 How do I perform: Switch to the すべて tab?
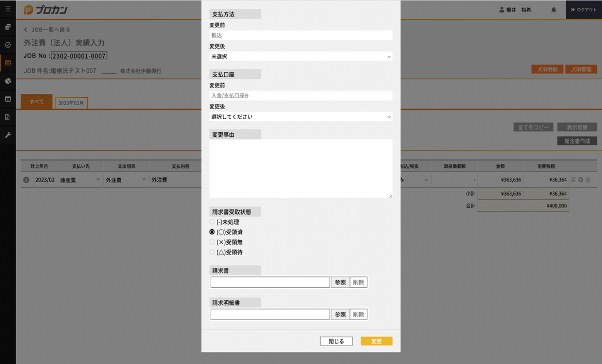(x=36, y=102)
